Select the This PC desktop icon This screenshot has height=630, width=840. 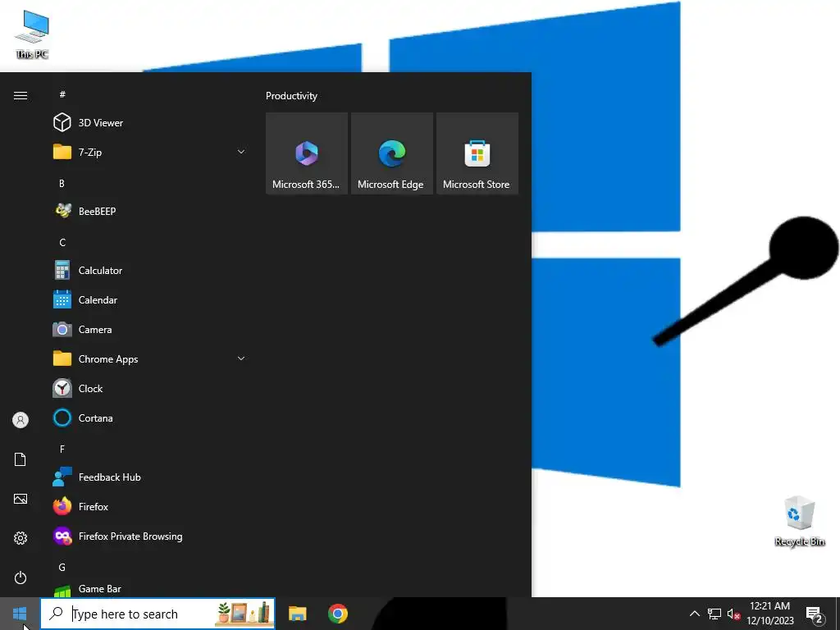coord(32,34)
